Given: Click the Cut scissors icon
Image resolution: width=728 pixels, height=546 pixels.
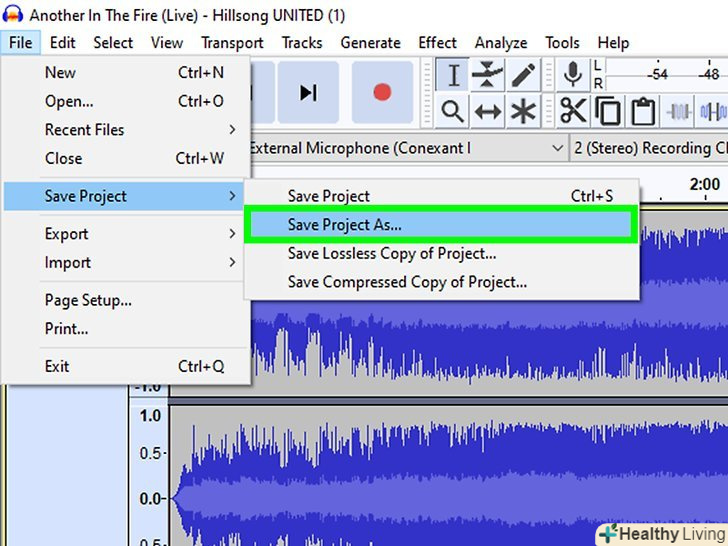Looking at the screenshot, I should click(573, 111).
